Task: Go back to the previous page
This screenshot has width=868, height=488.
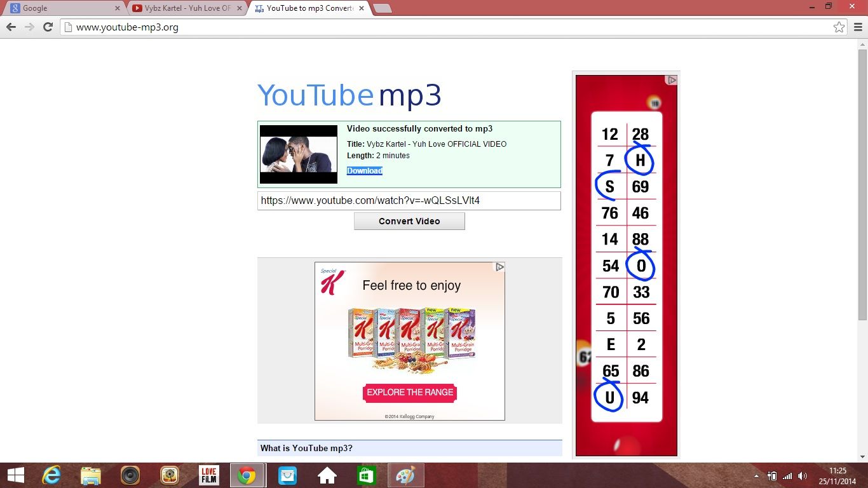Action: 11,27
